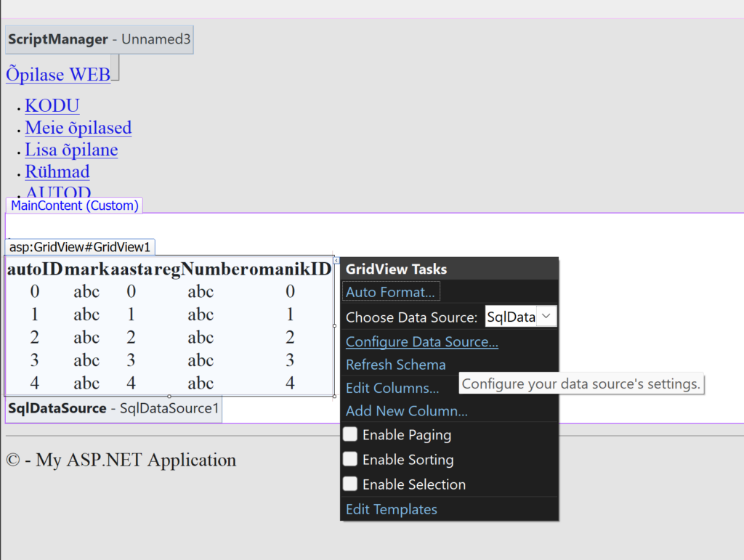Choose Add New Column option
This screenshot has width=744, height=560.
coord(406,411)
